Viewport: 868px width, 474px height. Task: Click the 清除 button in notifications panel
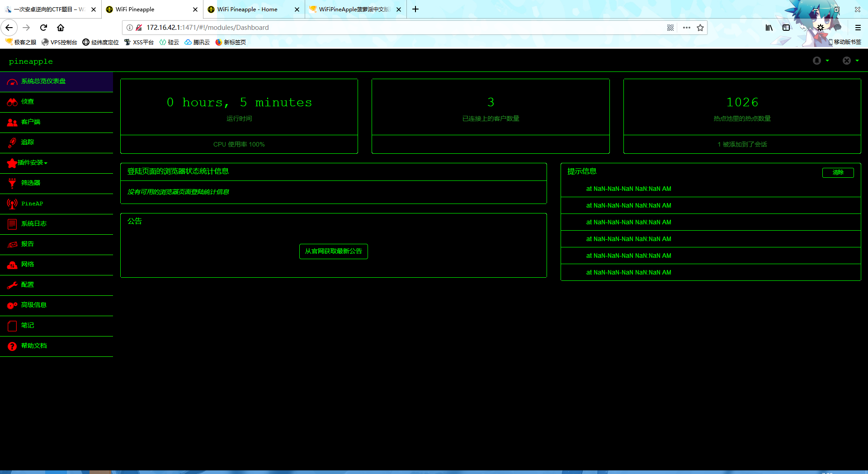[838, 172]
